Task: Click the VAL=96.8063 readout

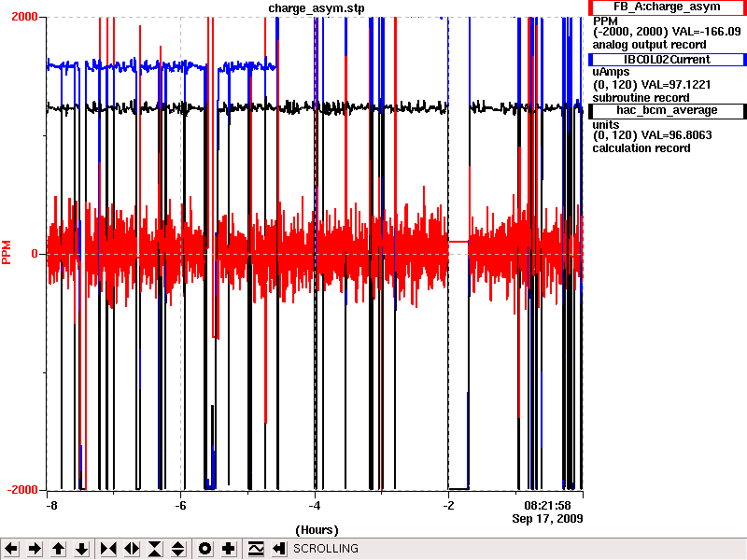Action: (x=676, y=135)
